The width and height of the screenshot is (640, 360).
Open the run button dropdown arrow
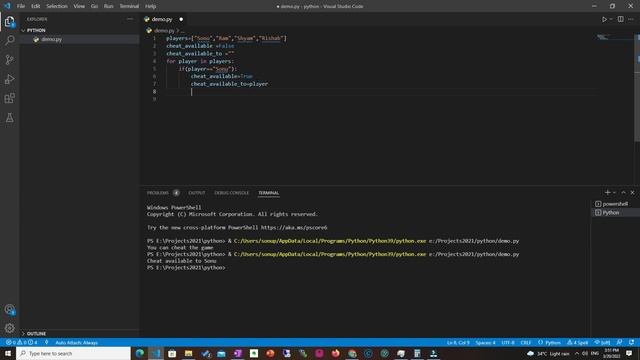click(611, 19)
